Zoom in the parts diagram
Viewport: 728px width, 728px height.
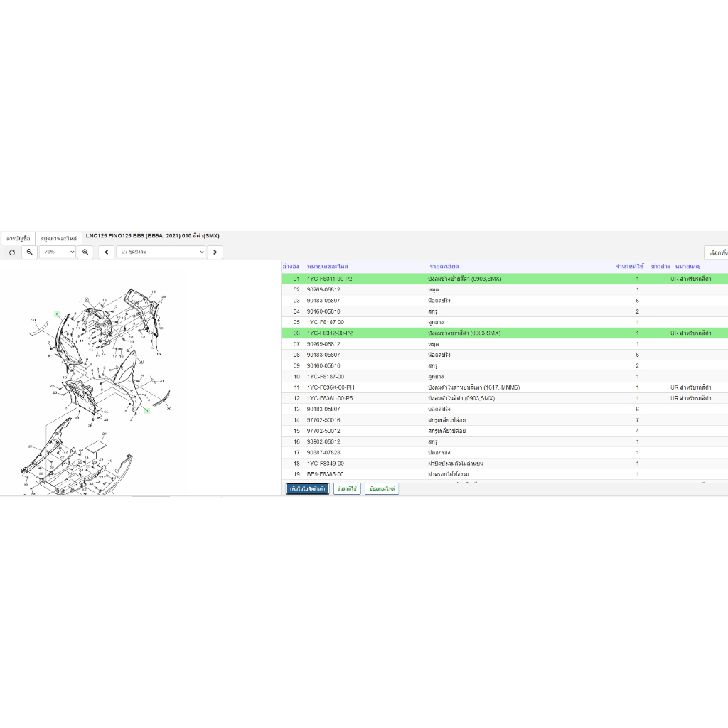pyautogui.click(x=85, y=252)
